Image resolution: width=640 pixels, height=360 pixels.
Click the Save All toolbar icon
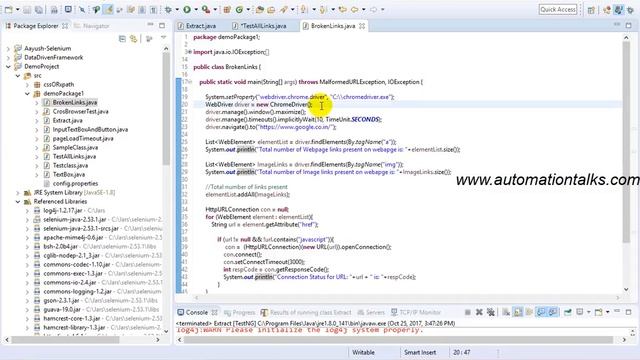[x=38, y=9]
